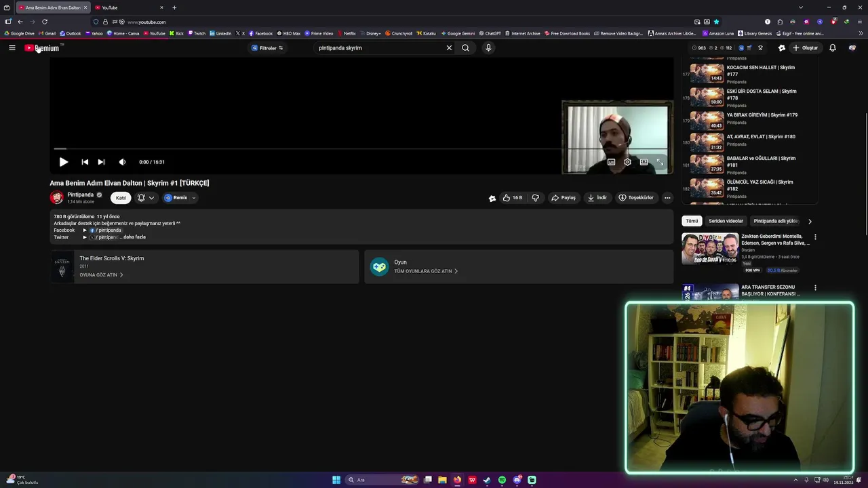Share video with Paylaş button
The height and width of the screenshot is (488, 868).
tap(564, 198)
